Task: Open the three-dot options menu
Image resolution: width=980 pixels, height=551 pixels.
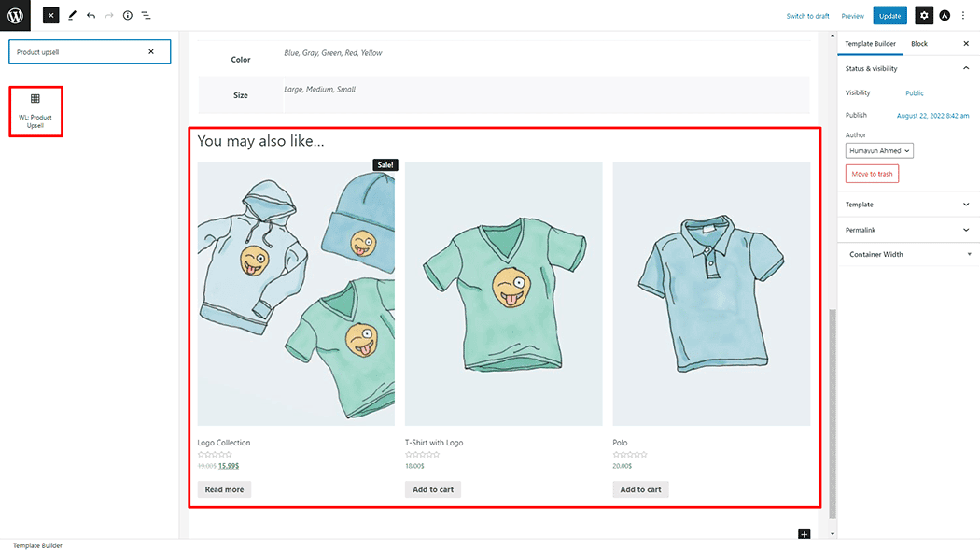Action: (964, 15)
